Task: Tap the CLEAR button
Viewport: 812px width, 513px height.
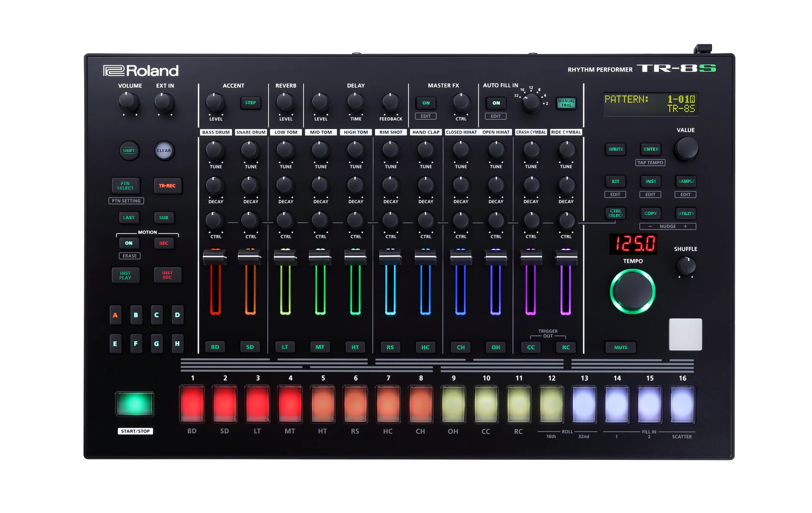Action: point(164,151)
